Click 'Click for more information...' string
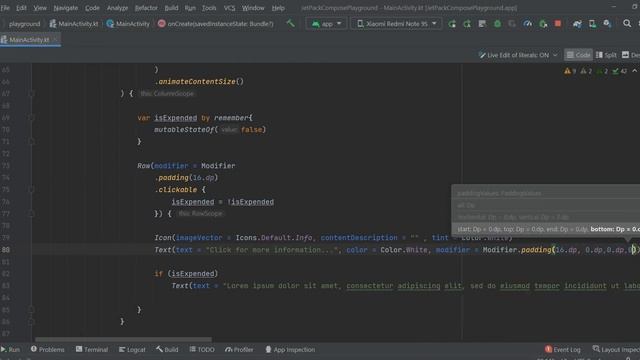Viewport: 640px width, 360px height. (x=272, y=250)
